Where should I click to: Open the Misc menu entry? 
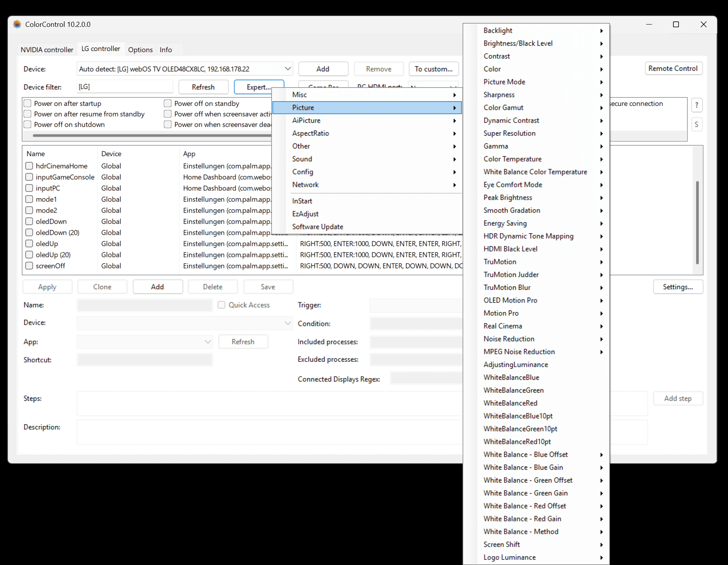point(367,95)
